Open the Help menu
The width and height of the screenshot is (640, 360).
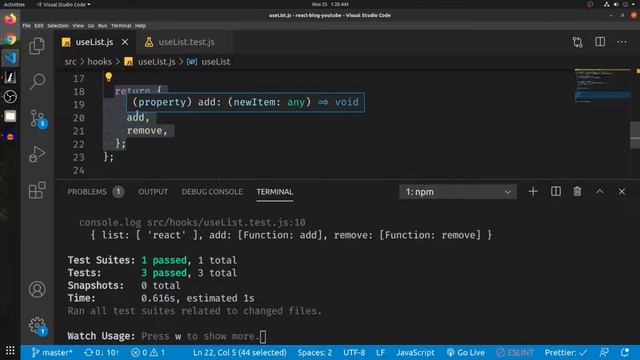point(140,26)
